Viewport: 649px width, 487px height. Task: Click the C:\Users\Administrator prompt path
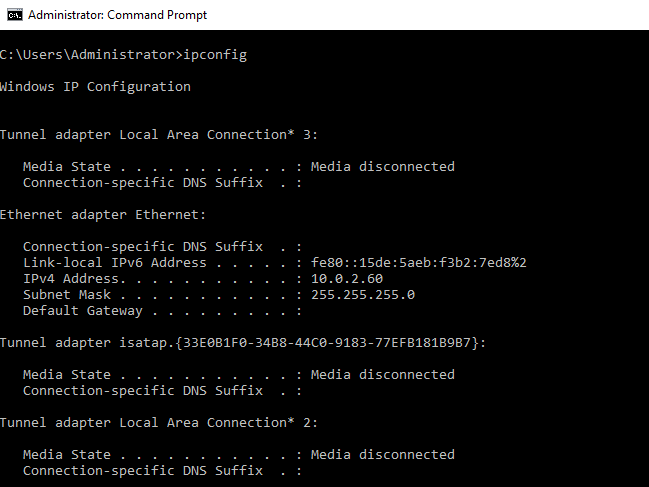click(90, 54)
